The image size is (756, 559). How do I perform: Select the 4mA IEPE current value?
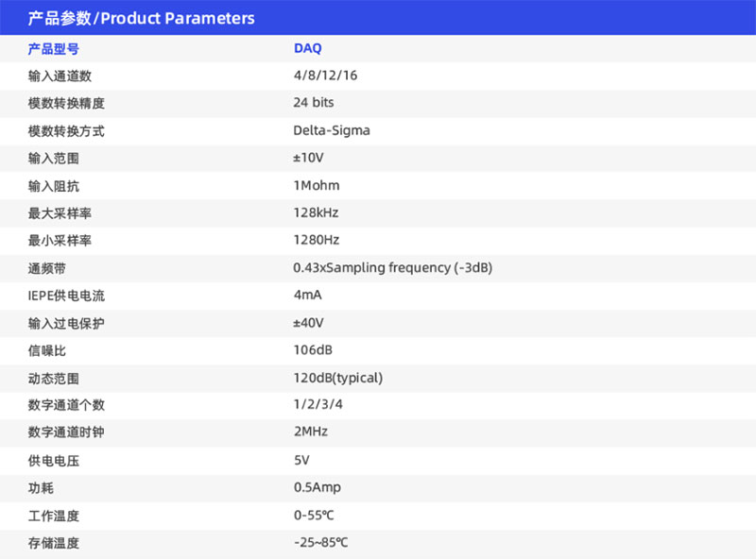pos(307,295)
